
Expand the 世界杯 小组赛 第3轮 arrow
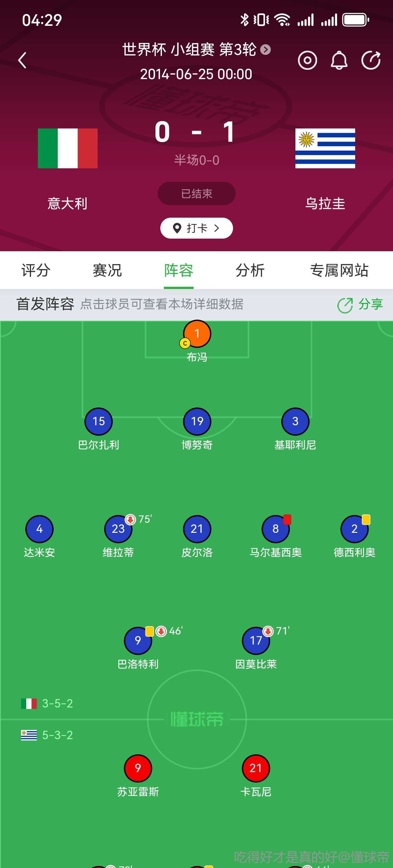click(265, 50)
